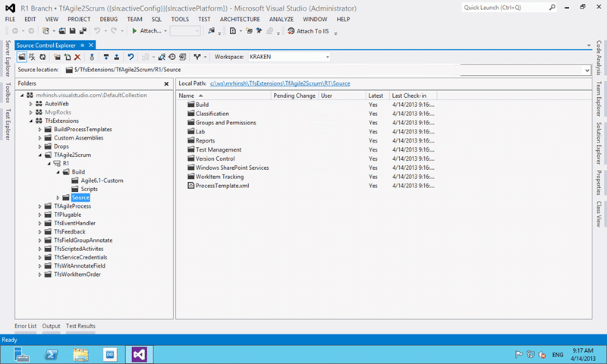Click the New Project icon in main toolbar
The width and height of the screenshot is (607, 364).
pos(46,31)
